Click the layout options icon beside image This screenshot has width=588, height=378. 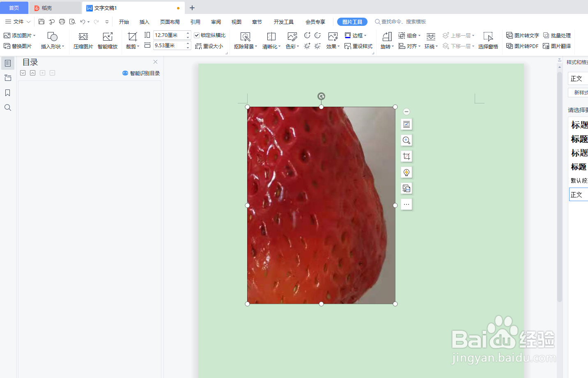[407, 124]
